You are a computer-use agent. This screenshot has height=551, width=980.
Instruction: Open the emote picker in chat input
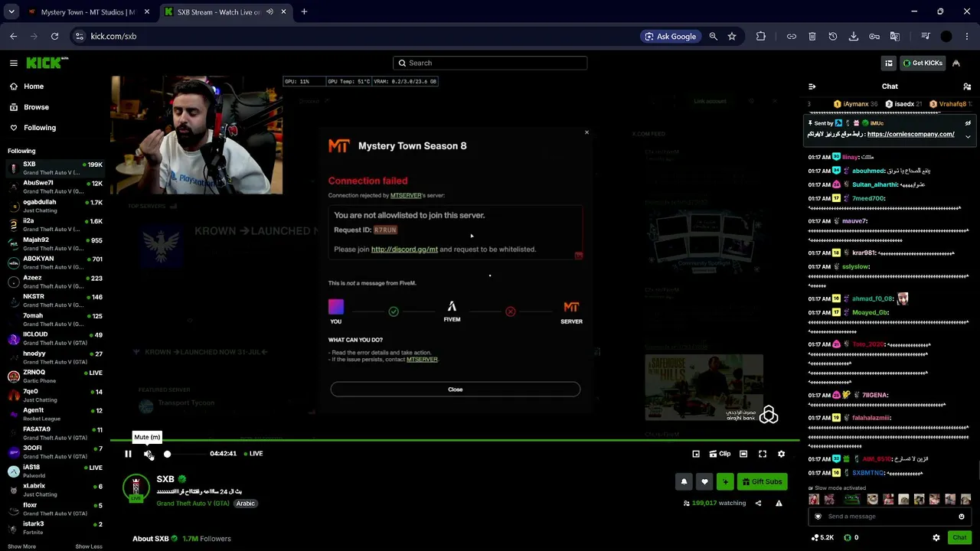click(962, 517)
